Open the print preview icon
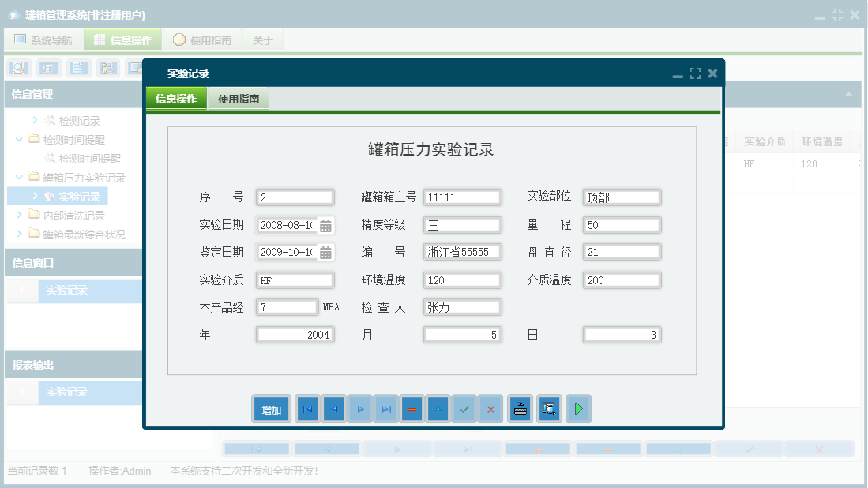The width and height of the screenshot is (868, 488). click(x=549, y=408)
